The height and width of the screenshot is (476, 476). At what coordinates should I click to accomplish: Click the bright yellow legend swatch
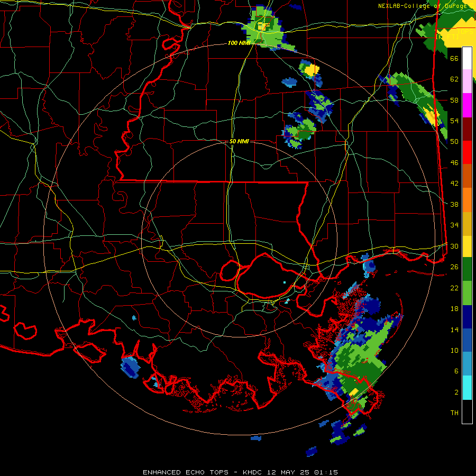(x=467, y=246)
